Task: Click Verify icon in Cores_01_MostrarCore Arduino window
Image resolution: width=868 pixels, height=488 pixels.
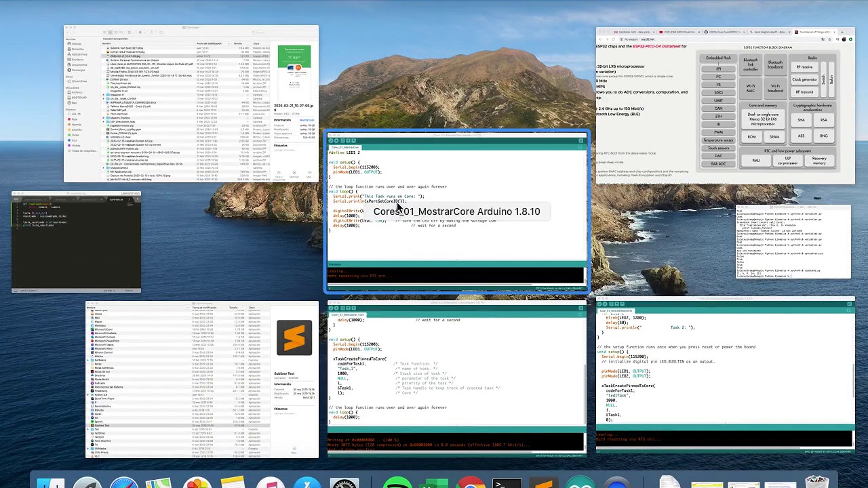Action: [x=332, y=141]
